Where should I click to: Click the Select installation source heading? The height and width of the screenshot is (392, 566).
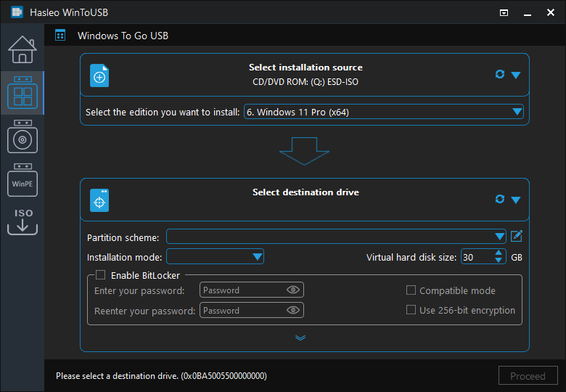click(305, 68)
